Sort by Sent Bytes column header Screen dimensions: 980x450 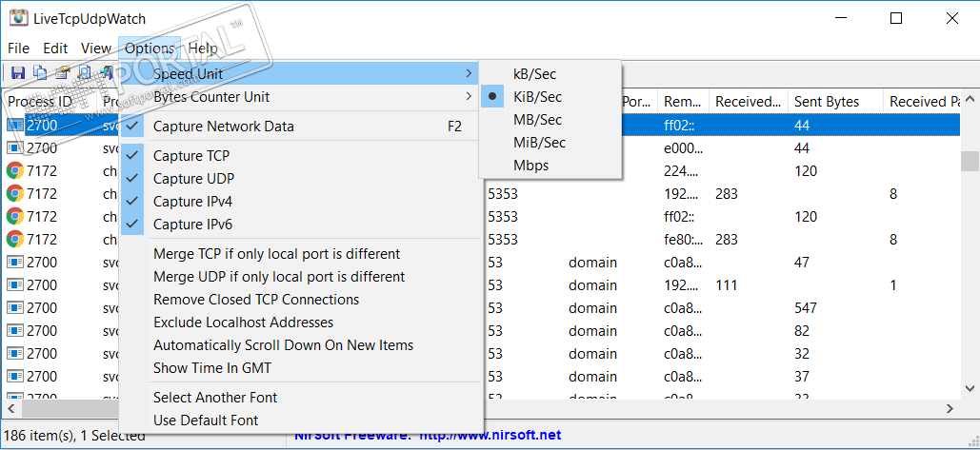pos(835,102)
